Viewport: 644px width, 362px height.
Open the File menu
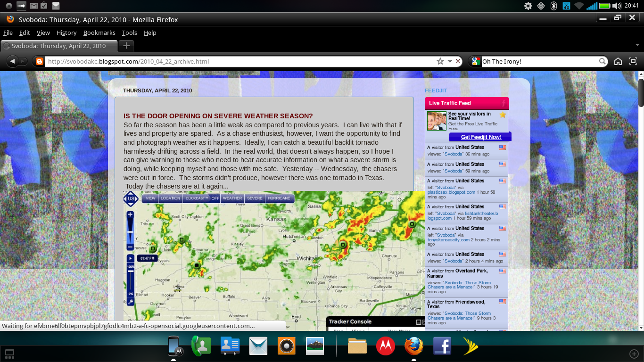click(8, 33)
